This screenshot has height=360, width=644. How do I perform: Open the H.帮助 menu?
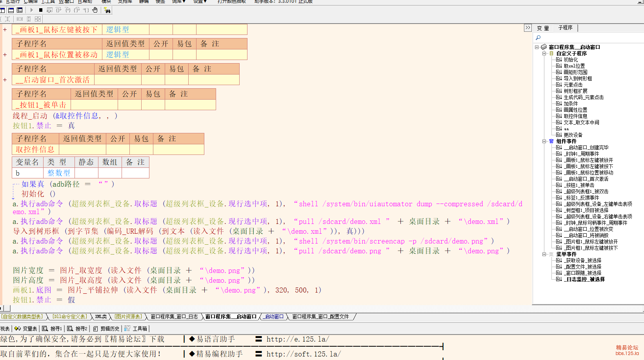pos(85,2)
